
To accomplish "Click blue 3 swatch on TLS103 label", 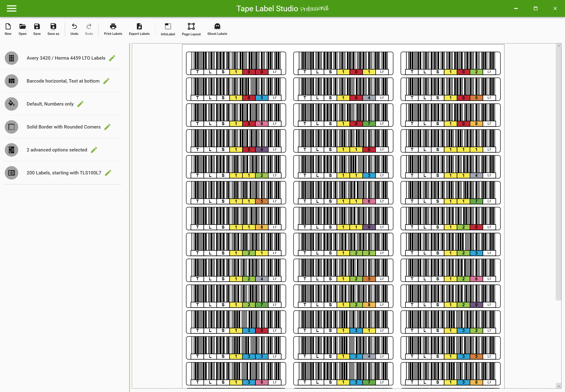I will tap(262, 98).
